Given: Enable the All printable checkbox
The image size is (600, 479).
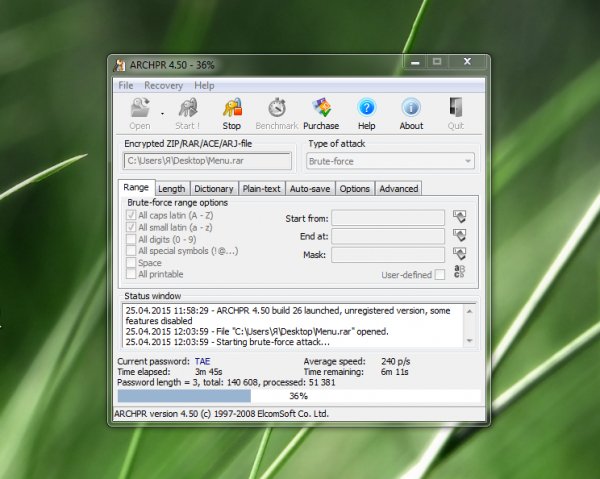Looking at the screenshot, I should 131,274.
